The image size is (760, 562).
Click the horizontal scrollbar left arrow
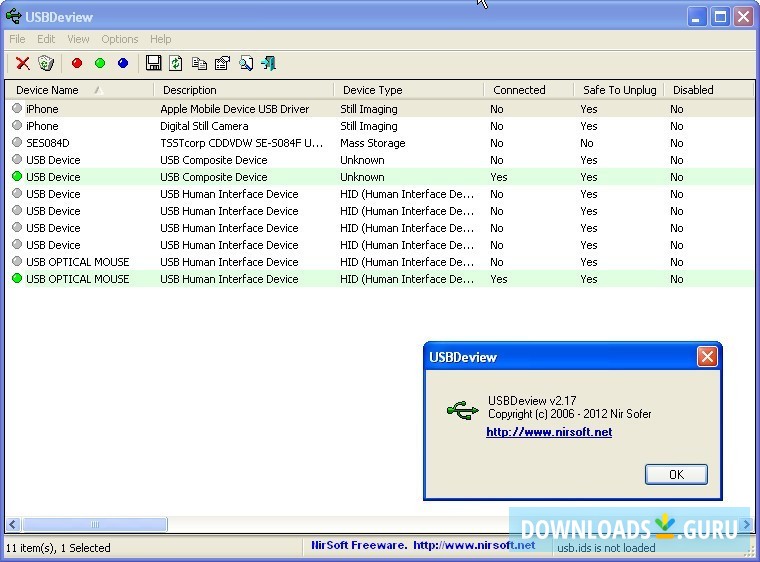[13, 524]
